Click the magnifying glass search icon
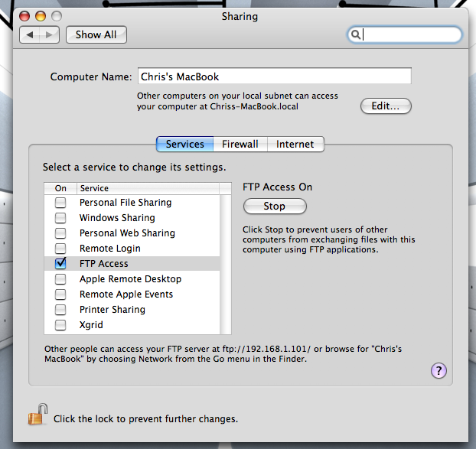 click(356, 34)
